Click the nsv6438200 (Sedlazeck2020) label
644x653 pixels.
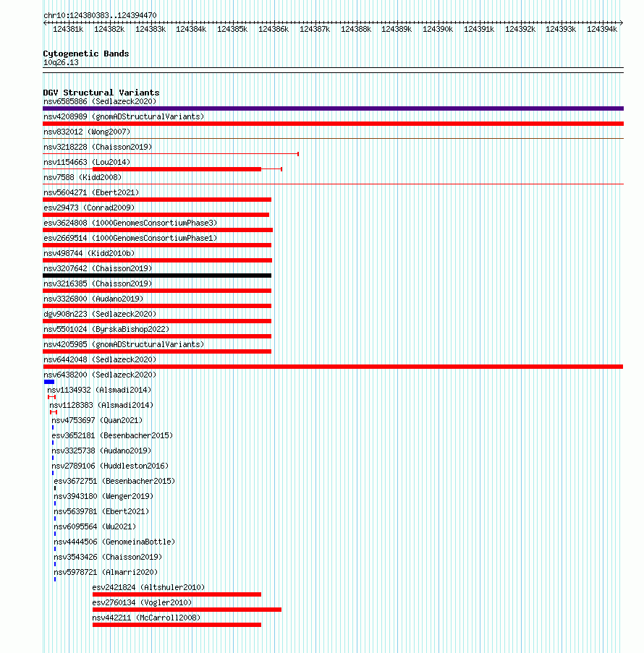[x=100, y=375]
